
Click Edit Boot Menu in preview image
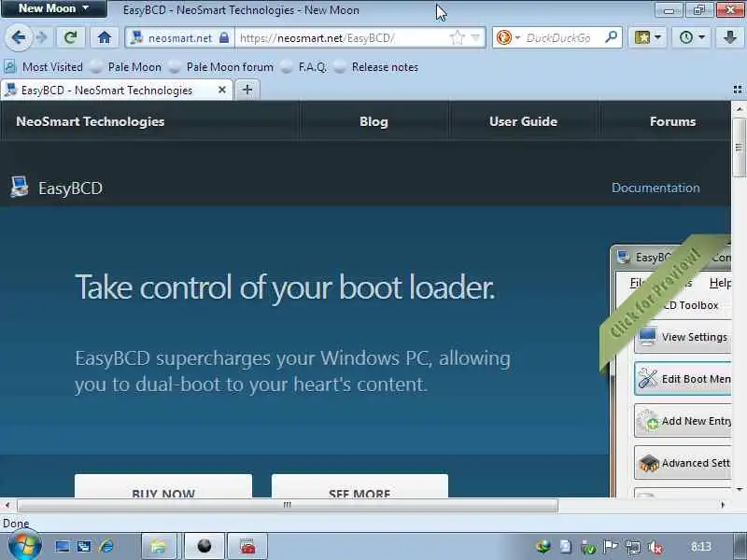[x=684, y=379]
